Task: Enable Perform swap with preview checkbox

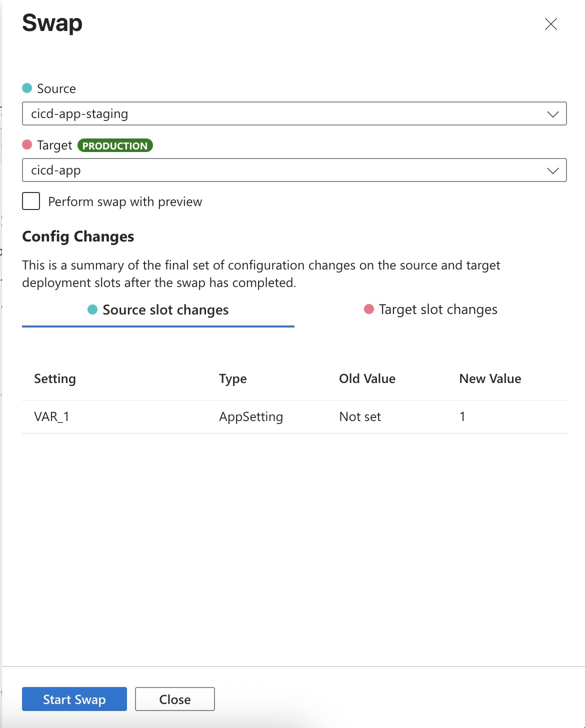Action: [x=31, y=201]
